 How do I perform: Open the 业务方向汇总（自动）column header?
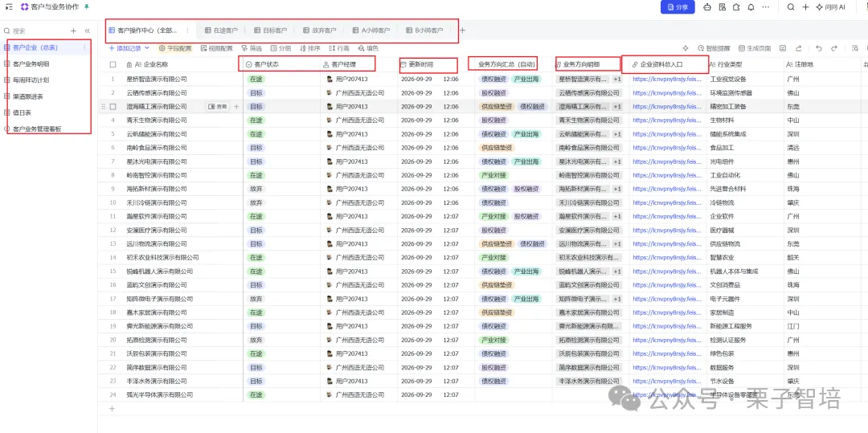pyautogui.click(x=513, y=64)
